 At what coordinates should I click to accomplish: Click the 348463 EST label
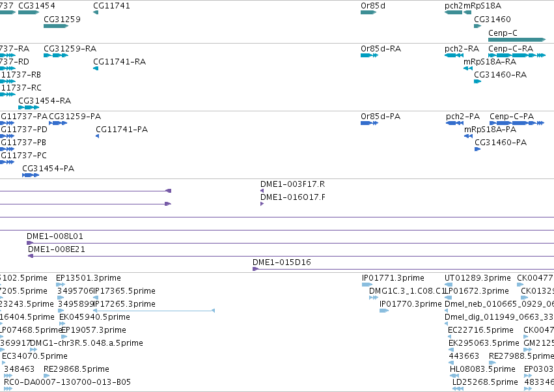19,369
